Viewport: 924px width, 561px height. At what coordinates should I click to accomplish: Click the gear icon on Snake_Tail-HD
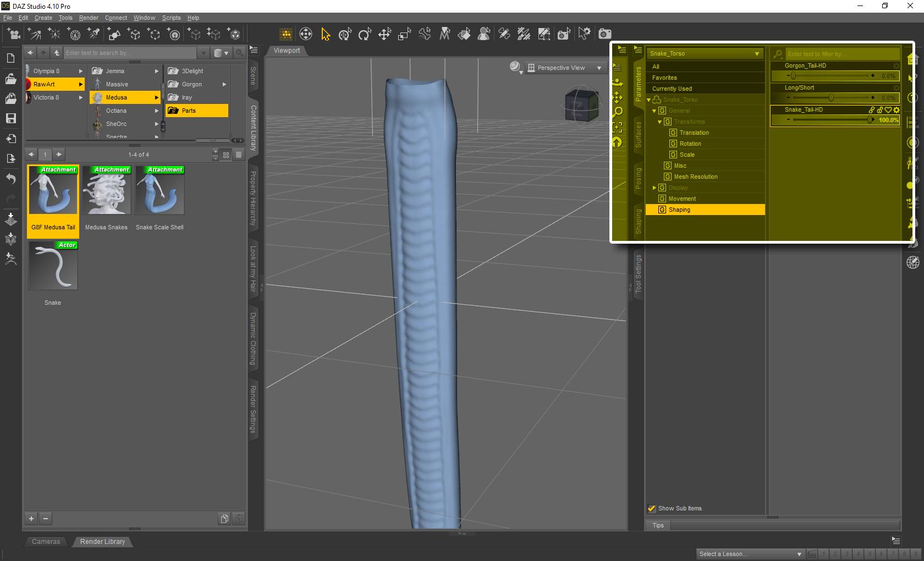tap(896, 110)
